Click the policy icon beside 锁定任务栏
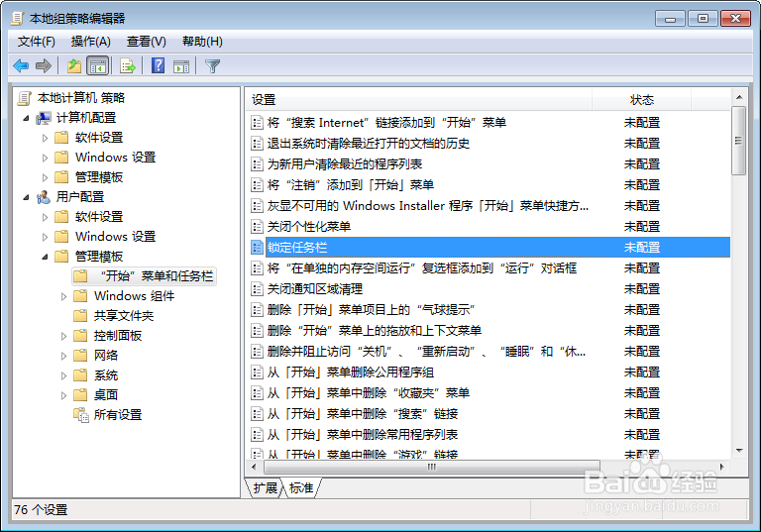 257,248
